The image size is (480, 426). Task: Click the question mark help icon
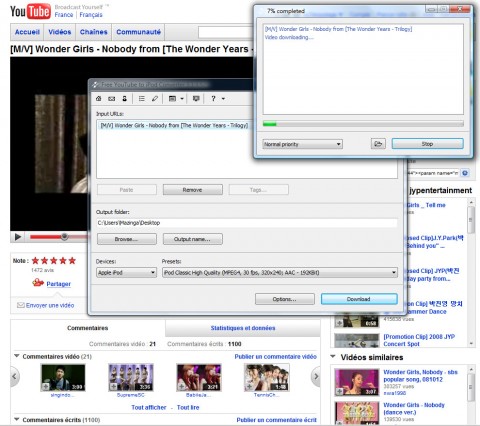click(213, 99)
